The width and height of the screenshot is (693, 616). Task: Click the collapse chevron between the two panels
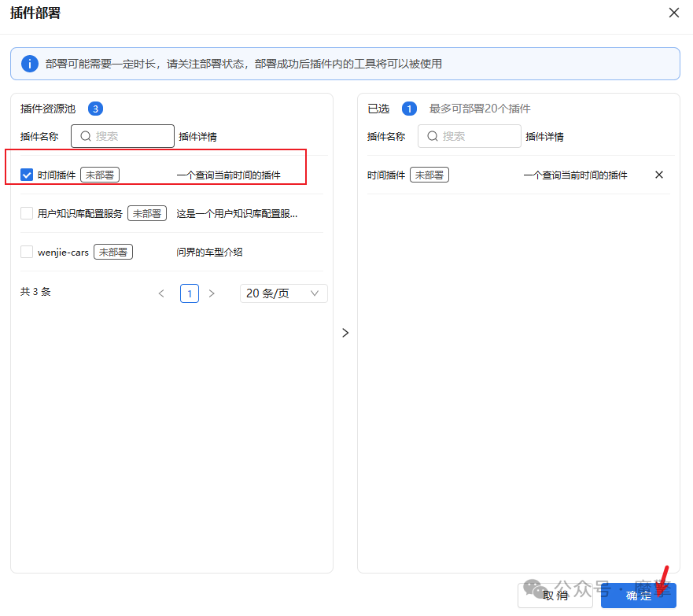pos(345,333)
